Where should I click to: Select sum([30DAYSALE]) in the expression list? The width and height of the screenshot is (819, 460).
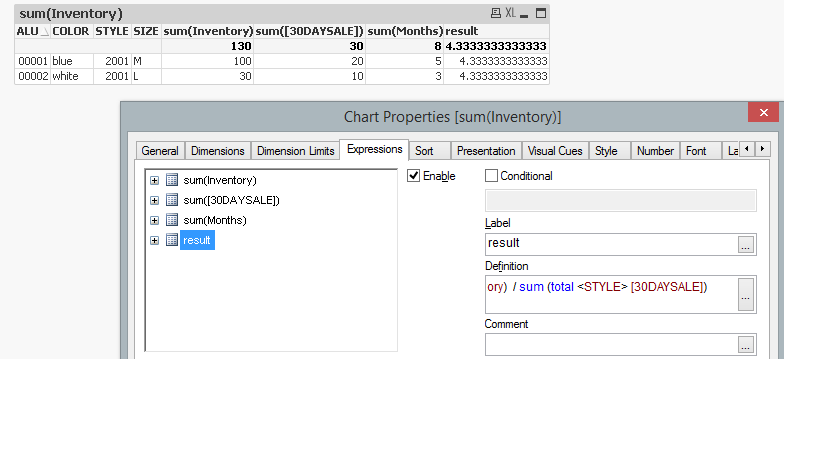click(231, 200)
